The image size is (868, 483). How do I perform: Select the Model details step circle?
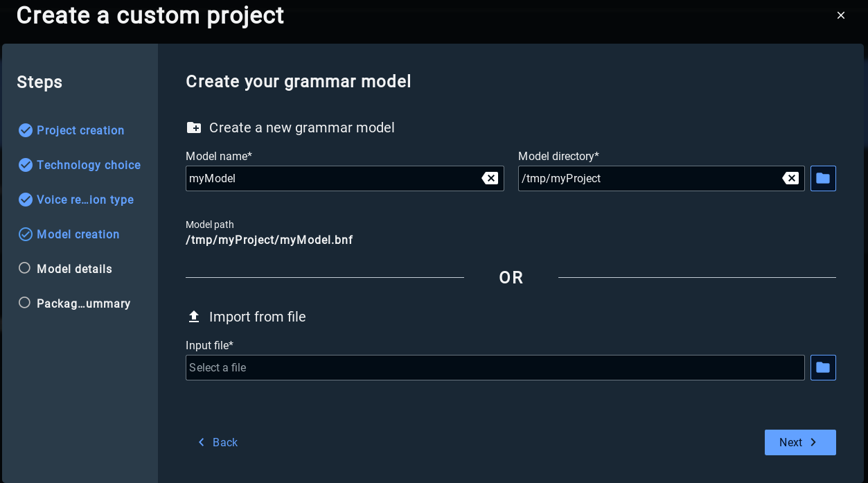[x=25, y=268]
